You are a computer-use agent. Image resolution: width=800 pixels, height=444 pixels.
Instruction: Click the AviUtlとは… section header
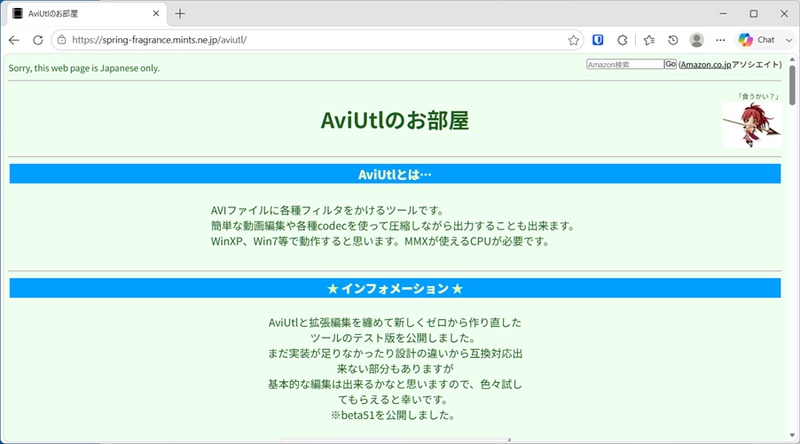395,174
